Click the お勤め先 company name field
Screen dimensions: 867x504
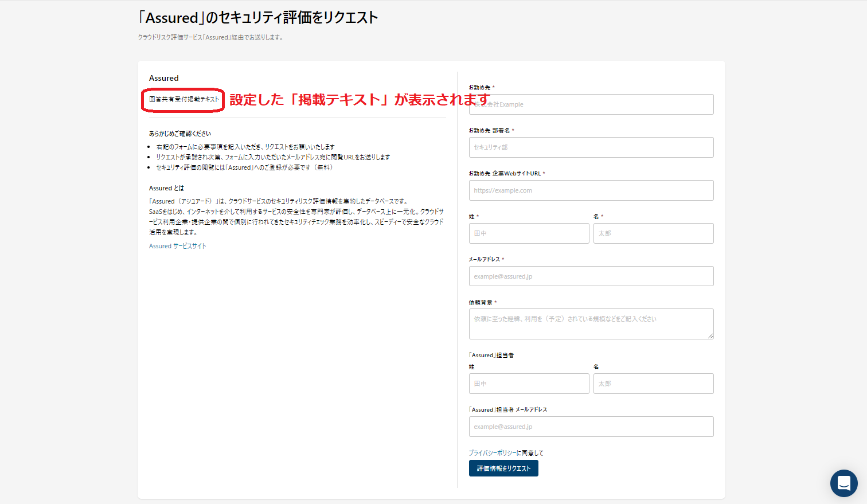(591, 104)
